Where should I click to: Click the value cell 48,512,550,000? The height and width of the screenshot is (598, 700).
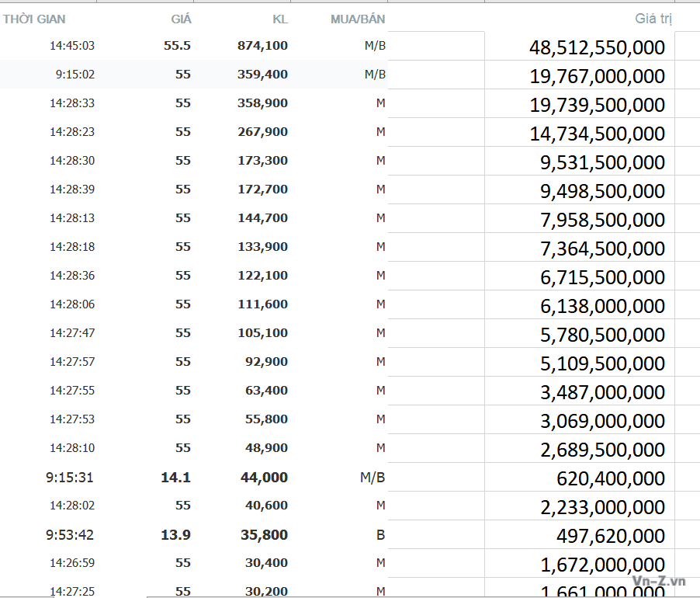pos(597,47)
